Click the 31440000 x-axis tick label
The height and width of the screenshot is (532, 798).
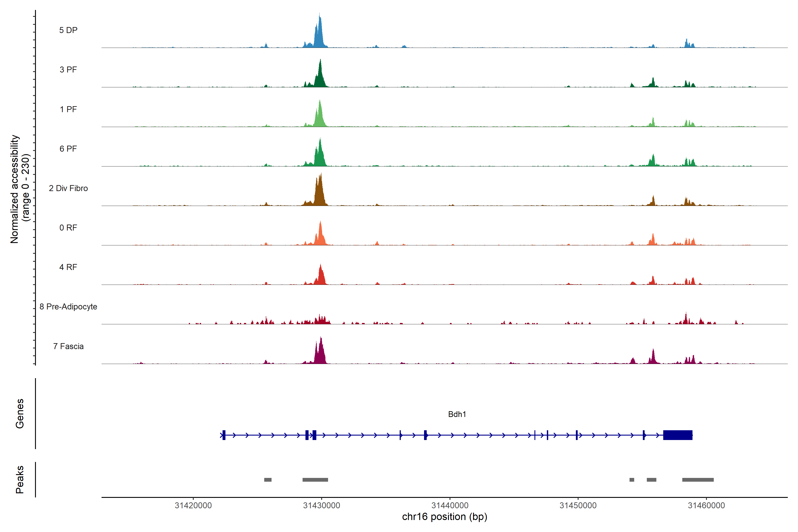tap(450, 506)
